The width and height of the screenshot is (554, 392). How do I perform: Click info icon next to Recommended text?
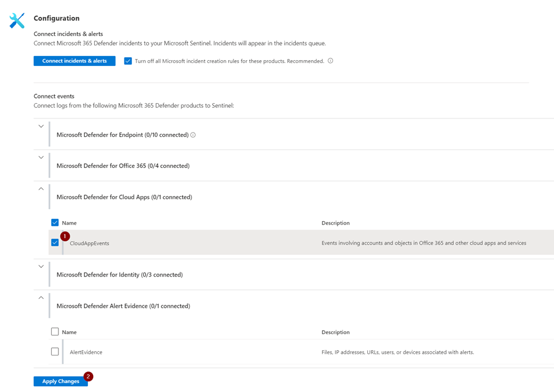point(331,61)
